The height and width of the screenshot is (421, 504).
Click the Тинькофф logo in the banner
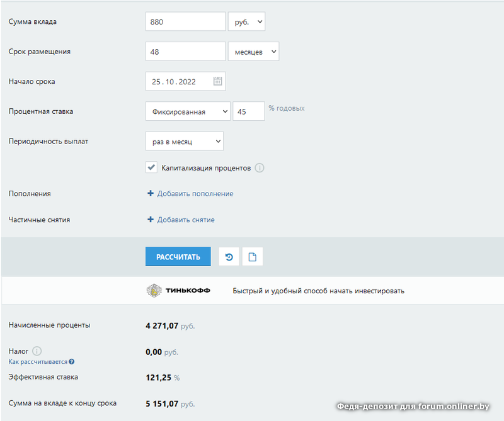tap(178, 291)
